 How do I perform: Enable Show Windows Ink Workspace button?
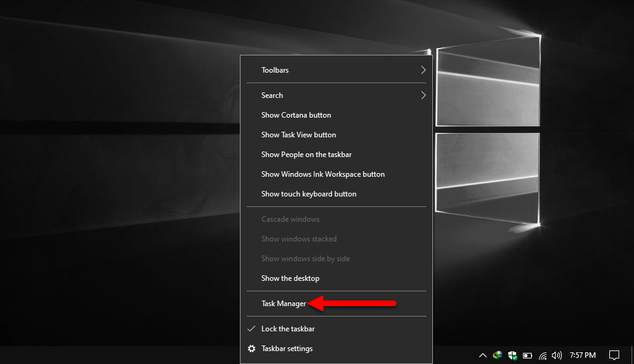pos(336,174)
